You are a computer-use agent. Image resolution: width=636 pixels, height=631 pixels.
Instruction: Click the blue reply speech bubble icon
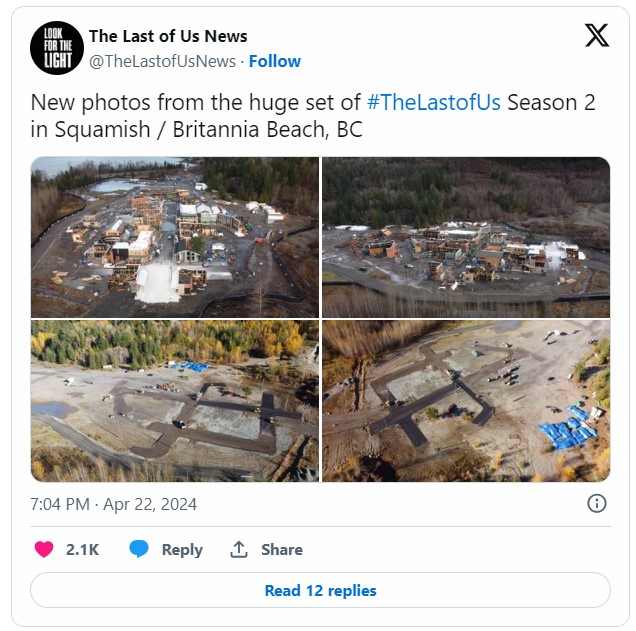[139, 549]
